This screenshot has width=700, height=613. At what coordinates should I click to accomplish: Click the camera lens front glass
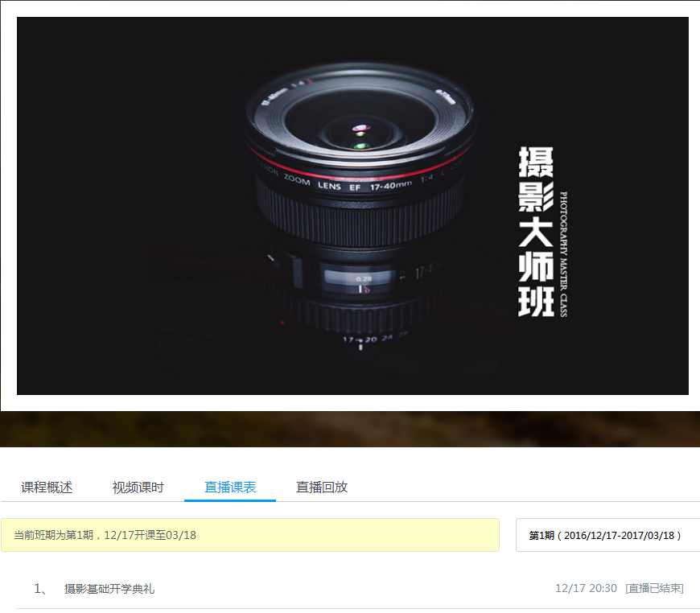point(360,129)
